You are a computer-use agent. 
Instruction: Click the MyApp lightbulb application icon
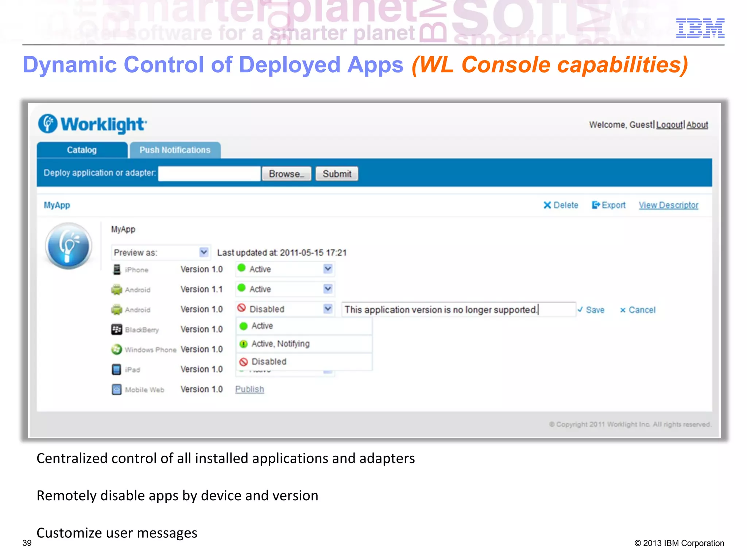click(69, 246)
